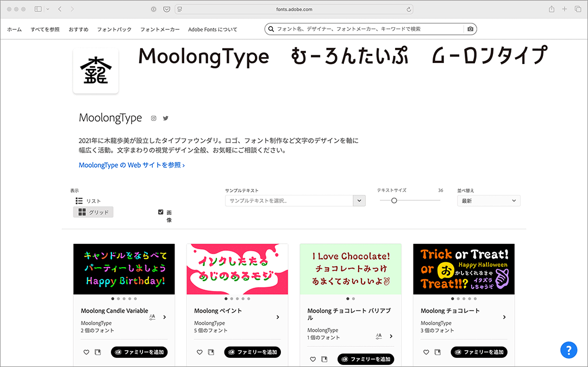Show the tab overview icon in Safari

pyautogui.click(x=578, y=9)
